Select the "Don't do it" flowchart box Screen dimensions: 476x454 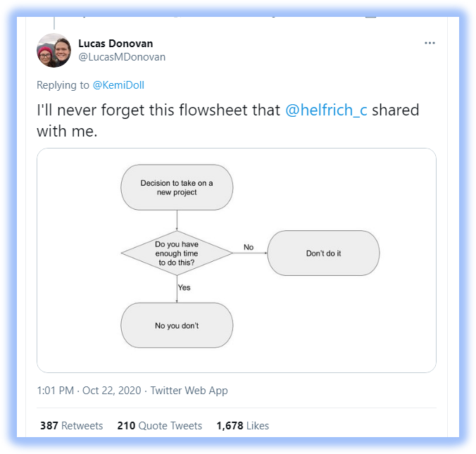click(x=323, y=253)
